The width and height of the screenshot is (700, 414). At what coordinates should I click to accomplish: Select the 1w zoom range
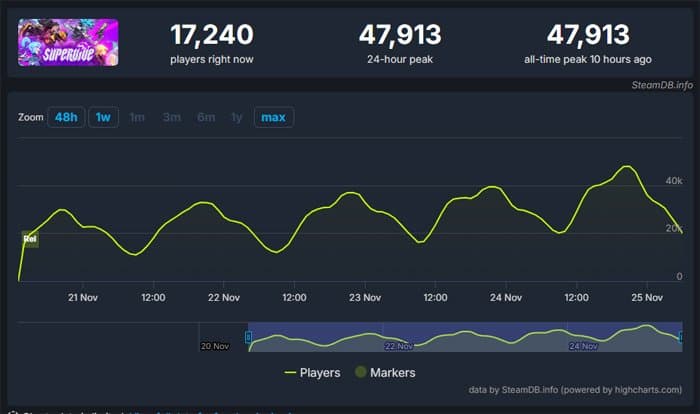[102, 118]
